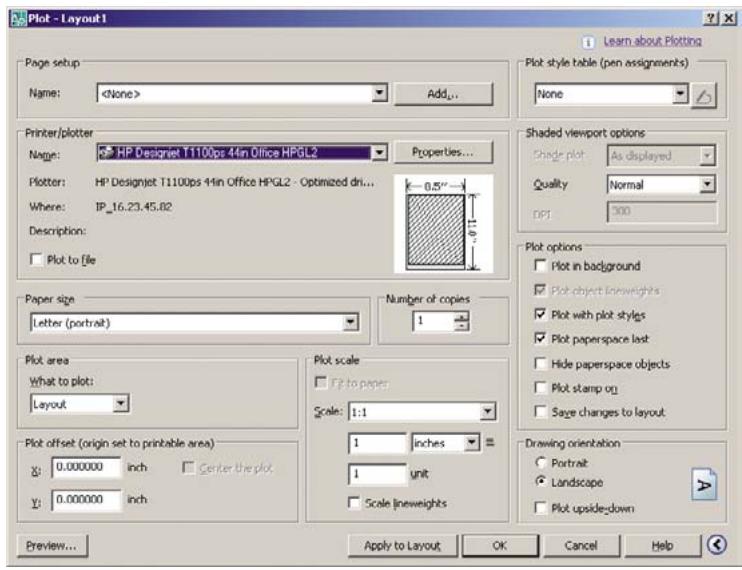Uncheck Plot with plot styles
742x570 pixels.
pos(540,314)
